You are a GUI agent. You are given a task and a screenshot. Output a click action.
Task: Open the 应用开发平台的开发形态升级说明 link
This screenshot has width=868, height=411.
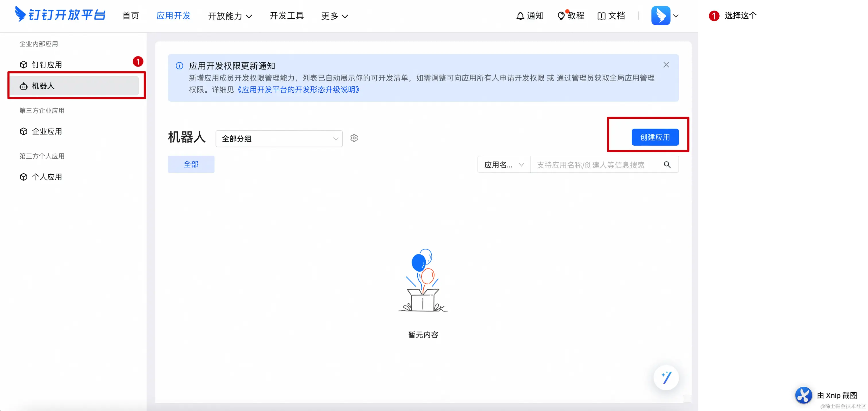[298, 89]
